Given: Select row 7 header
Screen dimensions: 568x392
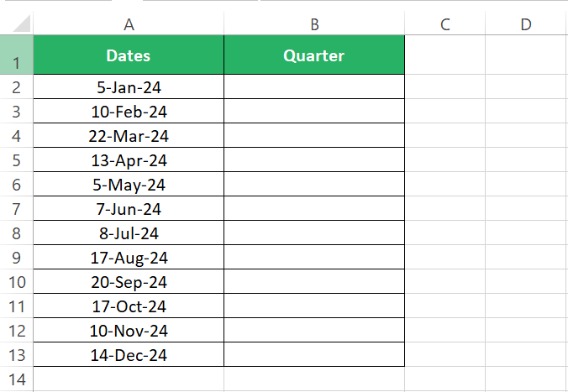Looking at the screenshot, I should (x=17, y=209).
